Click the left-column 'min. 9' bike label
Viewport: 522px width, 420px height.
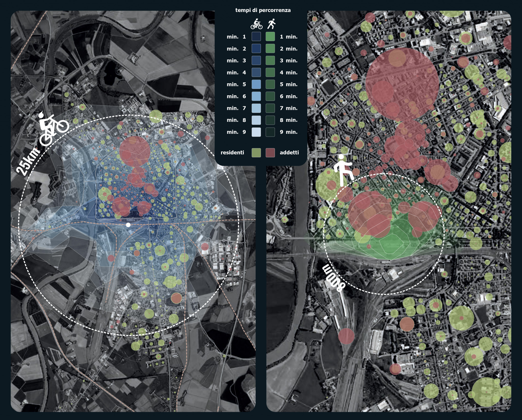[x=236, y=132]
